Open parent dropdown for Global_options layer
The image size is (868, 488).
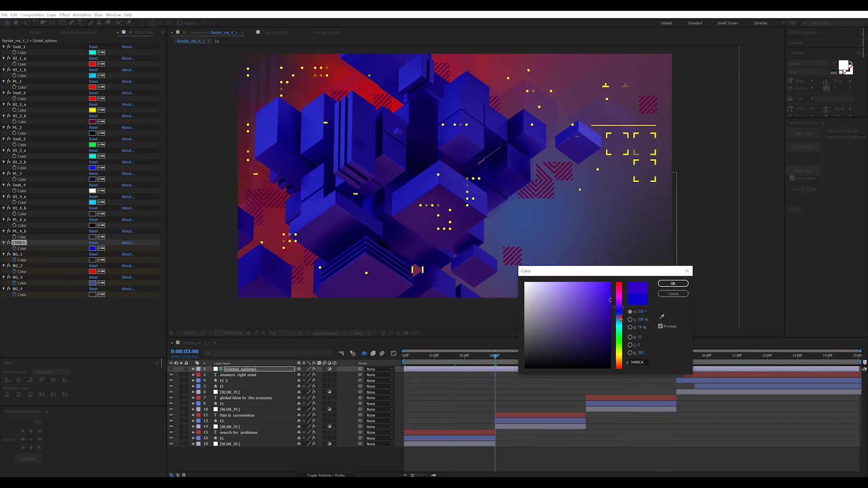(x=380, y=369)
